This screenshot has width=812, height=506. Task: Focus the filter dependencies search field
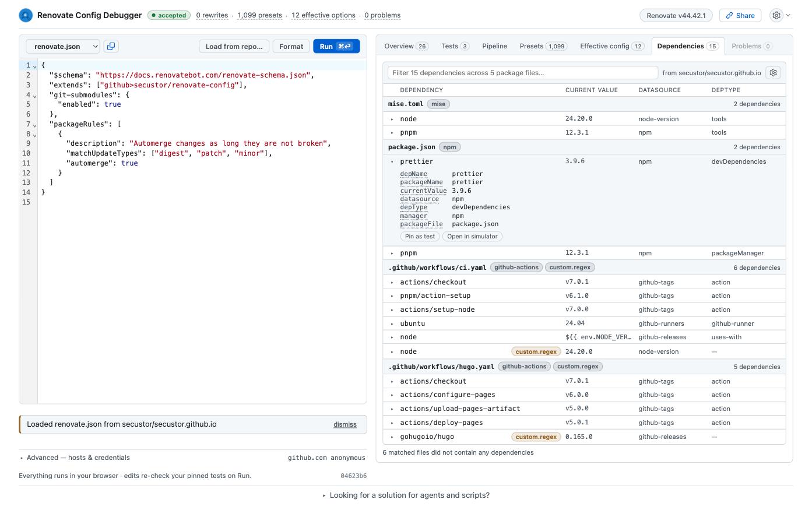(522, 73)
